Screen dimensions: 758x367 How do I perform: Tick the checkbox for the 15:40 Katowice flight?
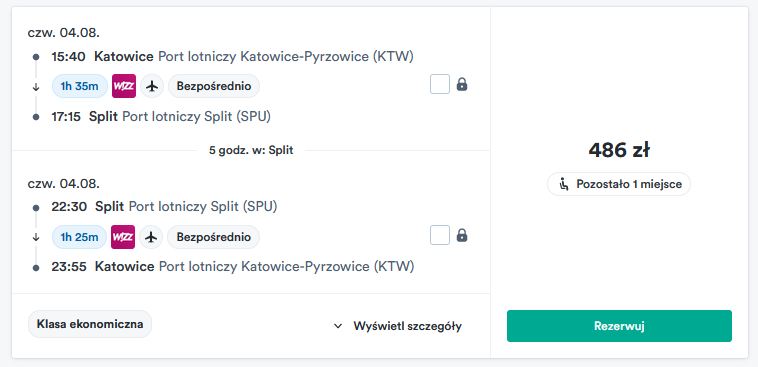click(x=440, y=84)
